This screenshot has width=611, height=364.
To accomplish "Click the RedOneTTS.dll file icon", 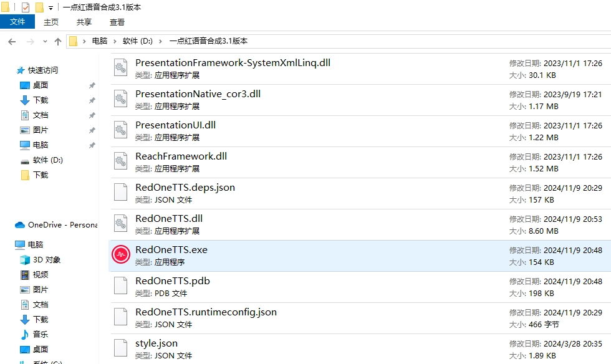I will tap(121, 224).
